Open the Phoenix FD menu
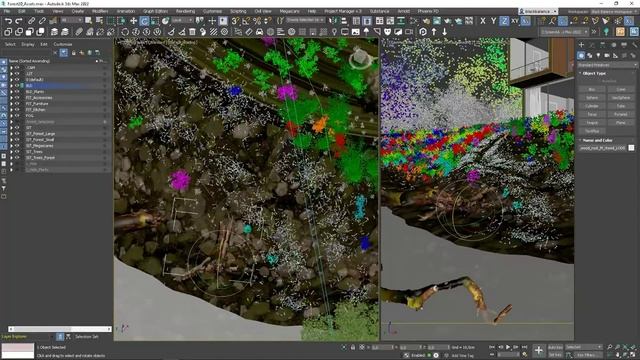This screenshot has width=640, height=360. pos(428,11)
